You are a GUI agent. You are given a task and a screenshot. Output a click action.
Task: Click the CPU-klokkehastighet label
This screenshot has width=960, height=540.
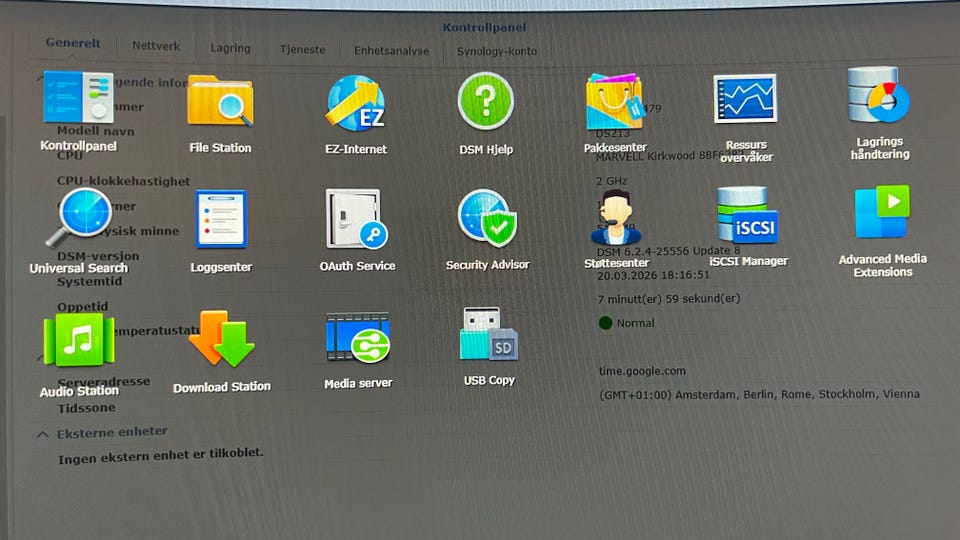click(x=123, y=181)
